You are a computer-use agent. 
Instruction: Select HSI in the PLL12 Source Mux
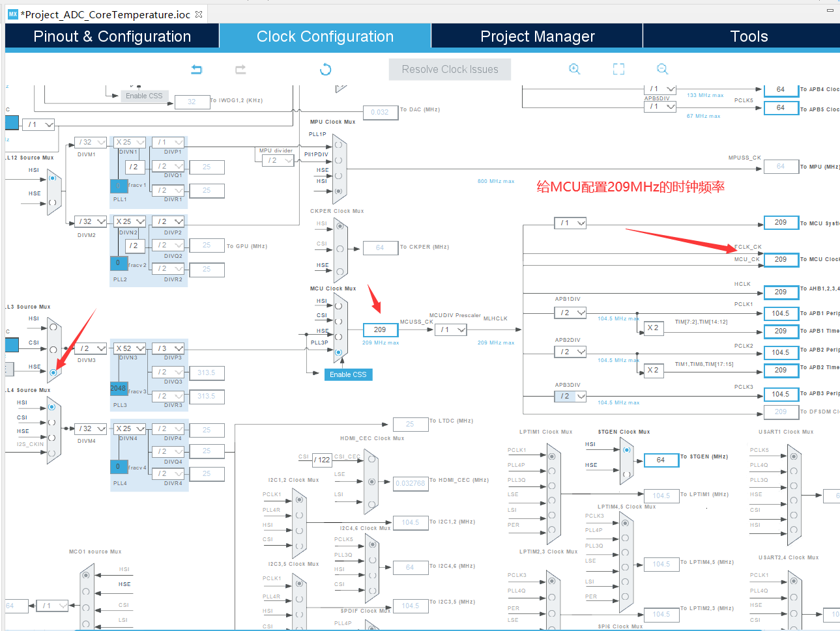pos(52,178)
